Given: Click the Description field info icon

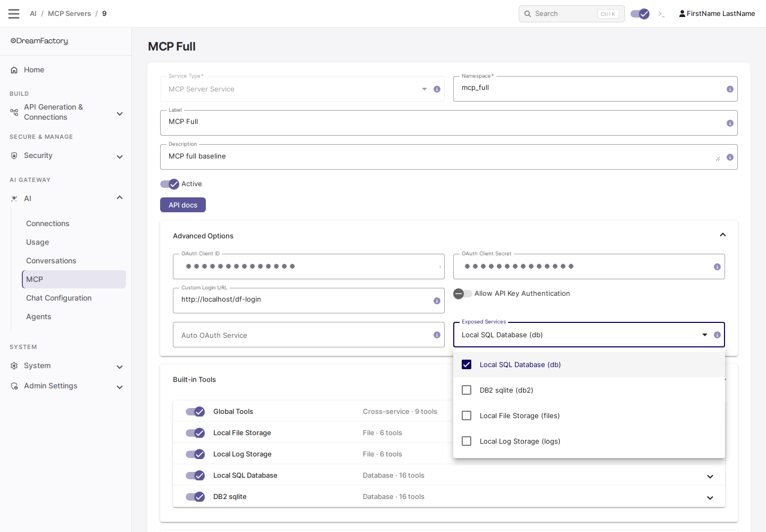Looking at the screenshot, I should coord(730,157).
